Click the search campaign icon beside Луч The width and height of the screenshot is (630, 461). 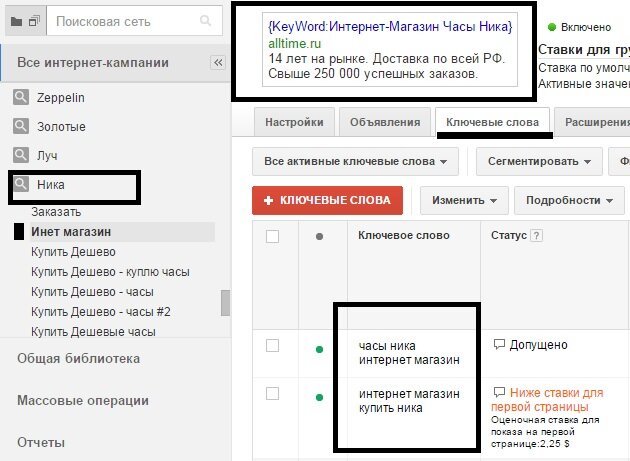(x=21, y=155)
